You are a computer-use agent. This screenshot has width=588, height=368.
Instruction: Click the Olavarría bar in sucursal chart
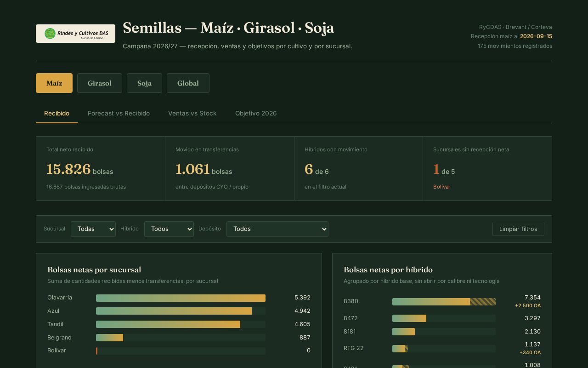coord(181,298)
